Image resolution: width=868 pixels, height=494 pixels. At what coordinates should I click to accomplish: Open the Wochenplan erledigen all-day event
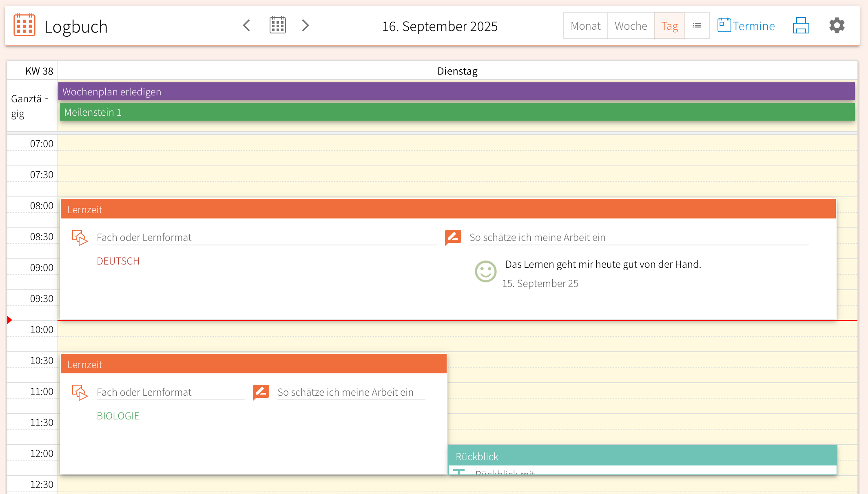(x=456, y=92)
